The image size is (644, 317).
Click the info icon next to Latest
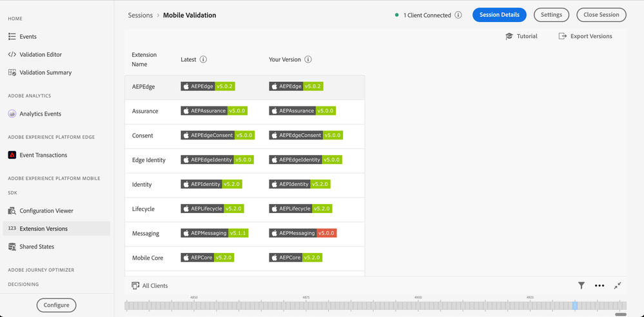(x=203, y=59)
